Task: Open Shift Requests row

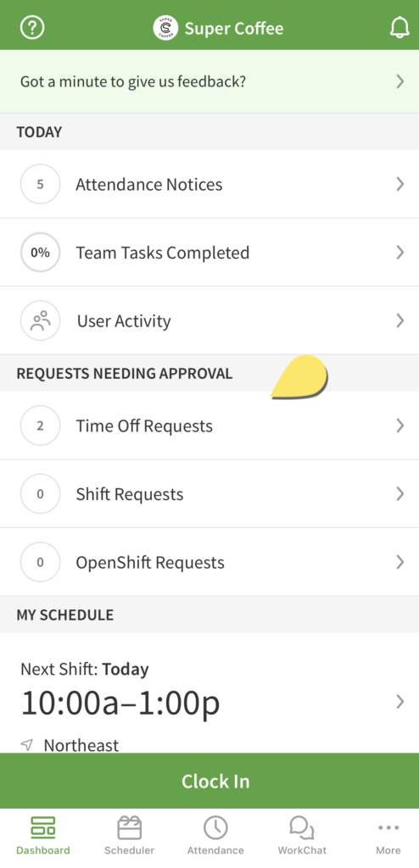Action: (209, 494)
